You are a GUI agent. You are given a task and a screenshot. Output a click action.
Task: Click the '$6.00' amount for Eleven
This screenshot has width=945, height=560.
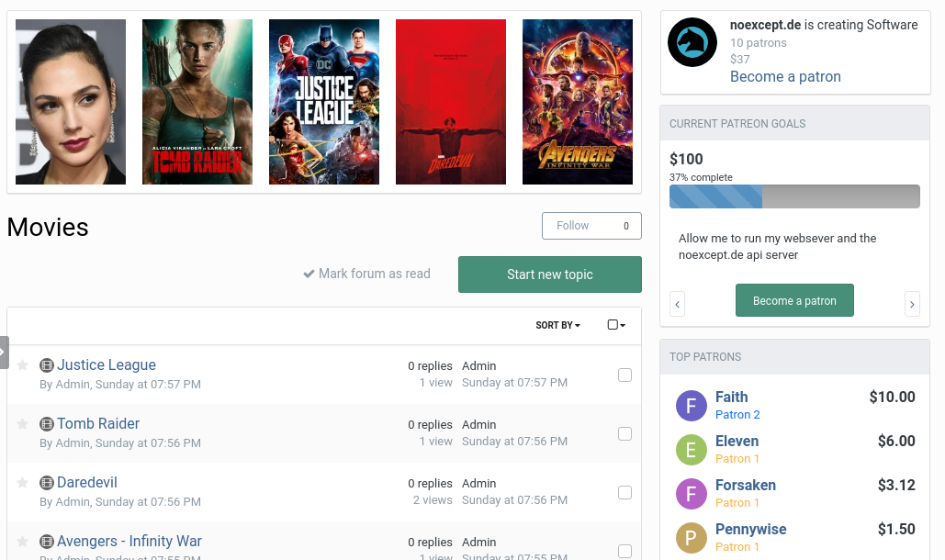[896, 441]
